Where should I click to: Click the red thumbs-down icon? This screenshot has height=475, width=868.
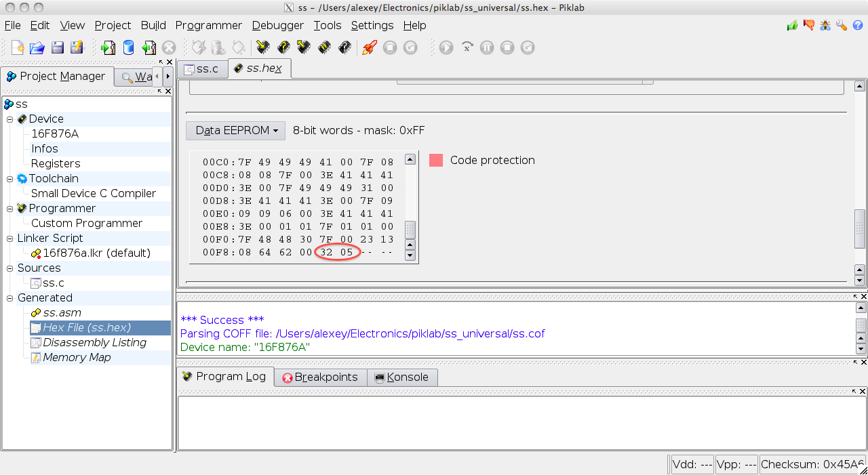coord(808,26)
